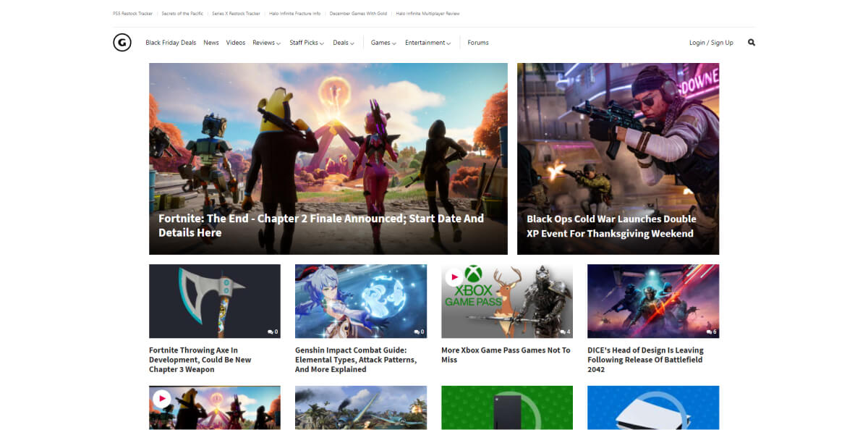This screenshot has height=430, width=868.
Task: Click the play icon on the Xbox Game Pass video
Action: [454, 277]
